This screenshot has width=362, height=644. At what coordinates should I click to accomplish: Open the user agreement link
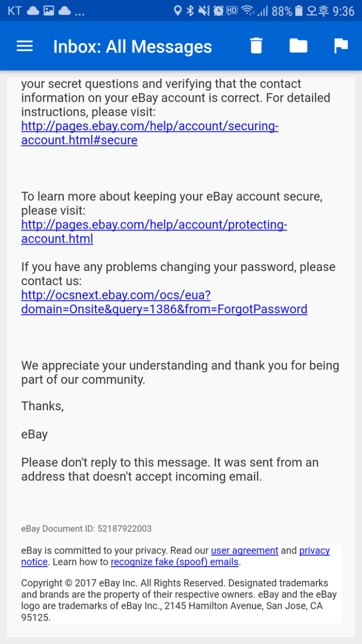[244, 550]
